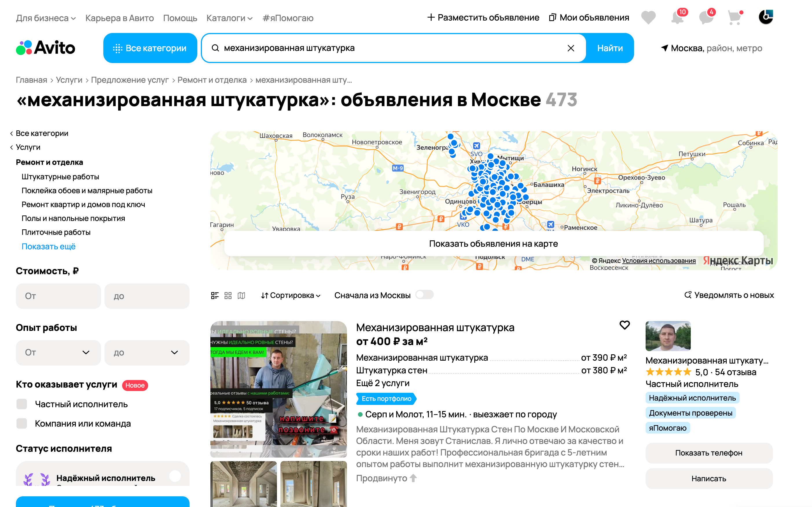Open shopping cart icon
Image resolution: width=812 pixels, height=507 pixels.
pyautogui.click(x=734, y=17)
